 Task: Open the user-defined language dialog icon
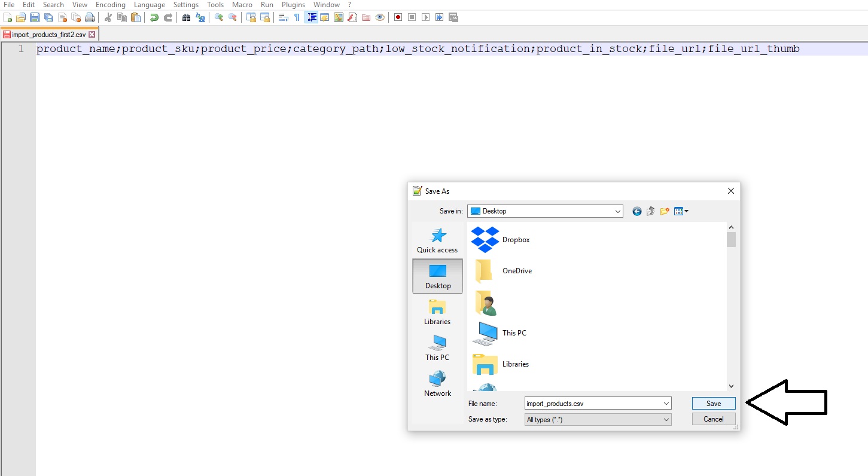pyautogui.click(x=325, y=17)
